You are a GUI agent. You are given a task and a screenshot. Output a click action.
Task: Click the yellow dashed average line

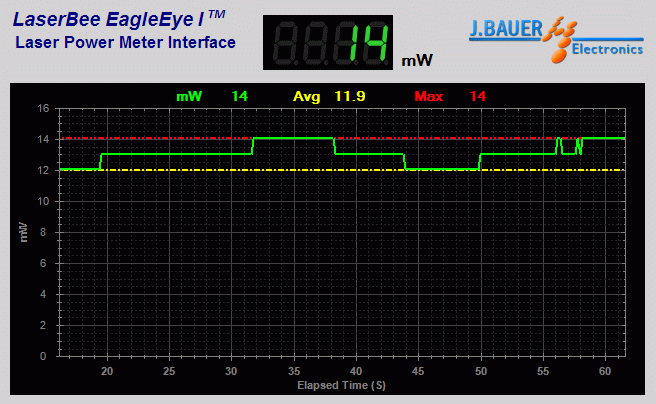coord(300,170)
